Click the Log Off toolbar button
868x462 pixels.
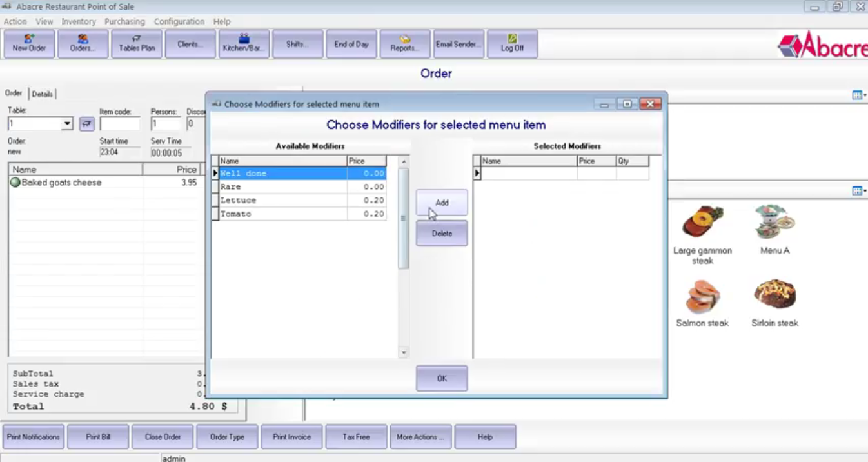[x=512, y=44]
